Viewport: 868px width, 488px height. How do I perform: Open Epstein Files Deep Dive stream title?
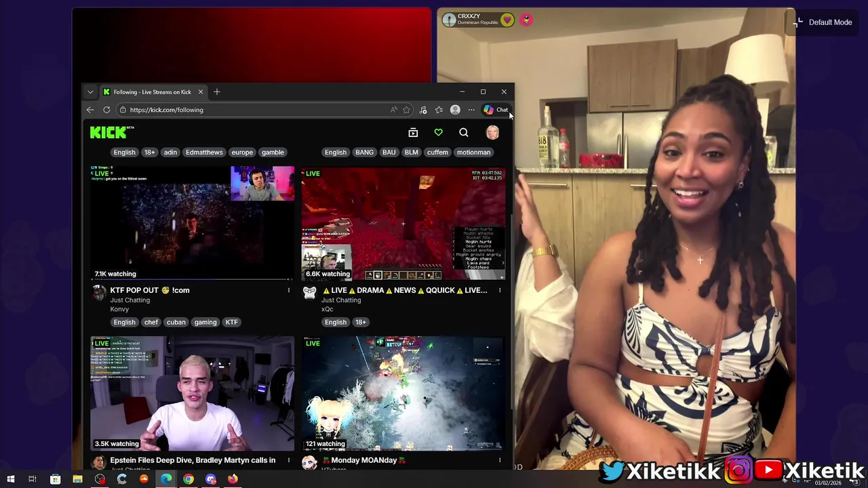[x=193, y=460]
